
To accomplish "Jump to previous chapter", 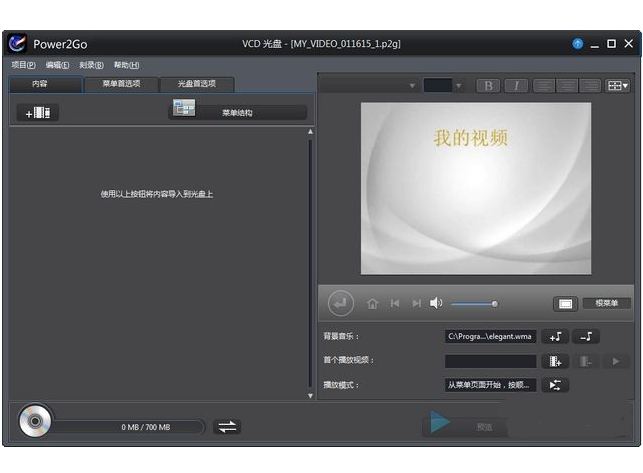I will tap(395, 304).
